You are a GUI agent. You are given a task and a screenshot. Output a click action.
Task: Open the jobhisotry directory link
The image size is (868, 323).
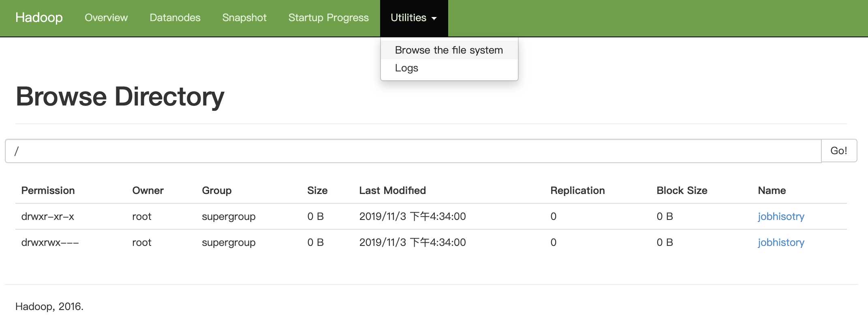pos(781,216)
